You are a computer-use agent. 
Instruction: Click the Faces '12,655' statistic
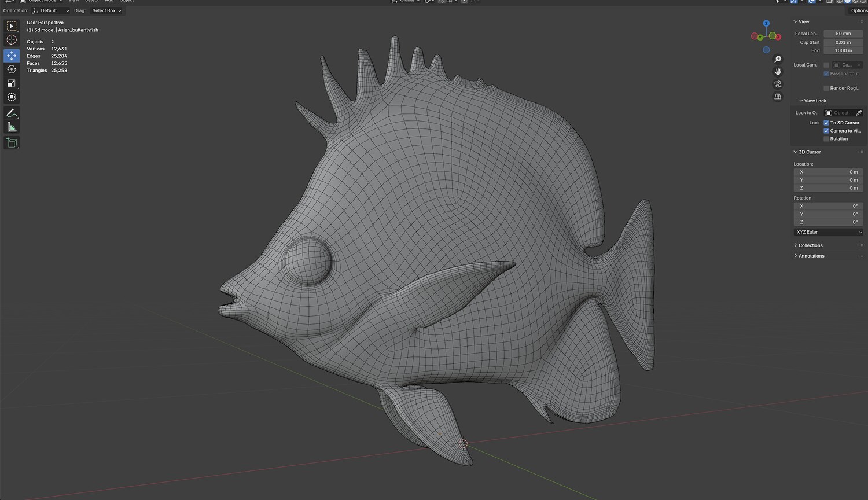click(x=59, y=63)
